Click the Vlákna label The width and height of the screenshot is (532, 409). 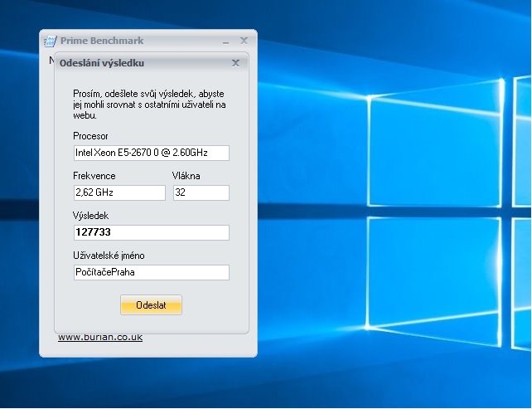coord(186,176)
